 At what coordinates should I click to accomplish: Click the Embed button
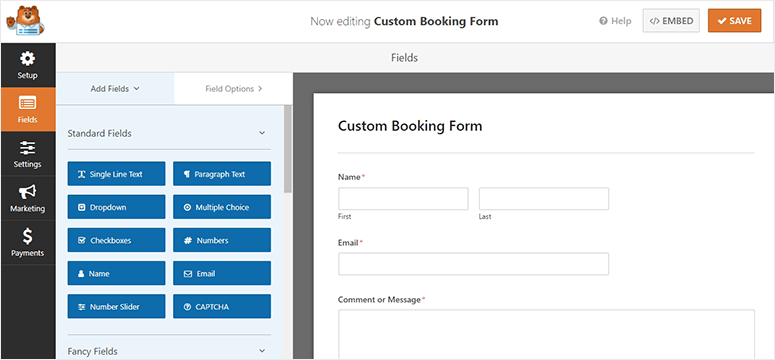671,21
